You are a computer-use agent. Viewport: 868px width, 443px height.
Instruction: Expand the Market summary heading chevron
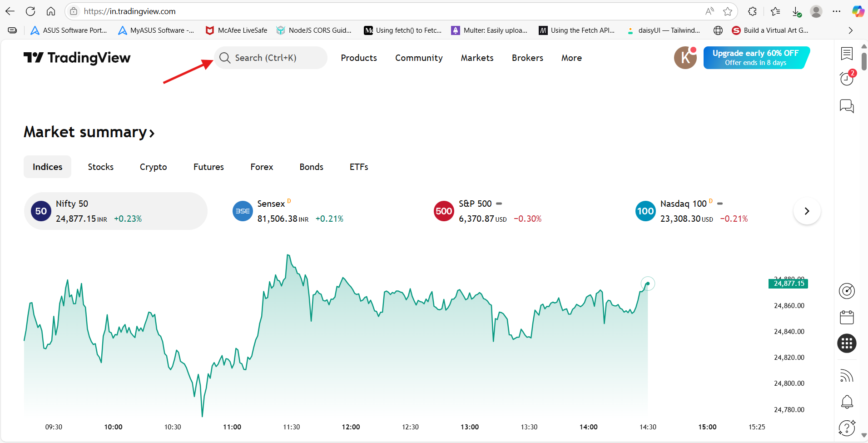click(x=152, y=133)
